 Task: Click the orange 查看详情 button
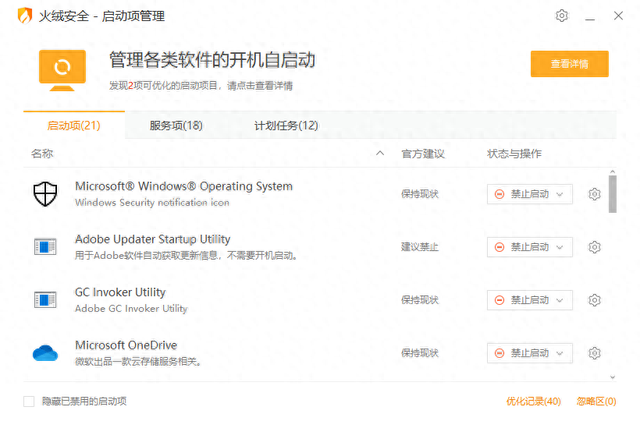569,64
